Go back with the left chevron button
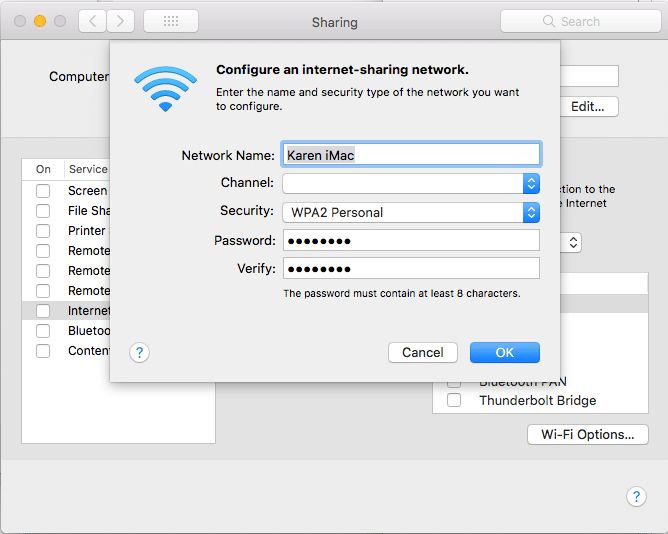This screenshot has height=534, width=668. click(93, 21)
